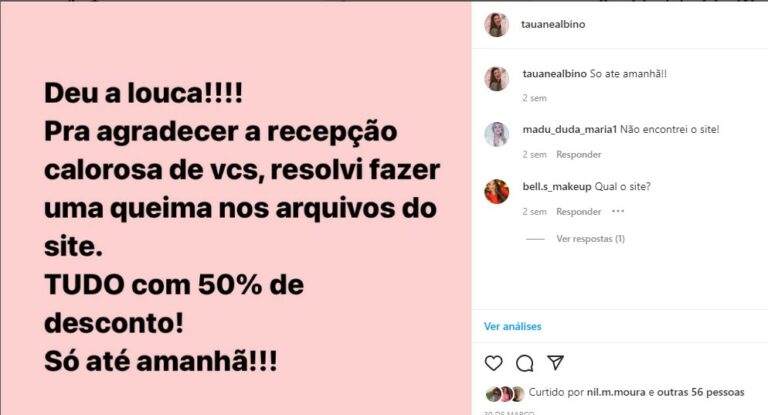Open tauanealbino username in post header
This screenshot has height=415, width=768.
click(553, 24)
